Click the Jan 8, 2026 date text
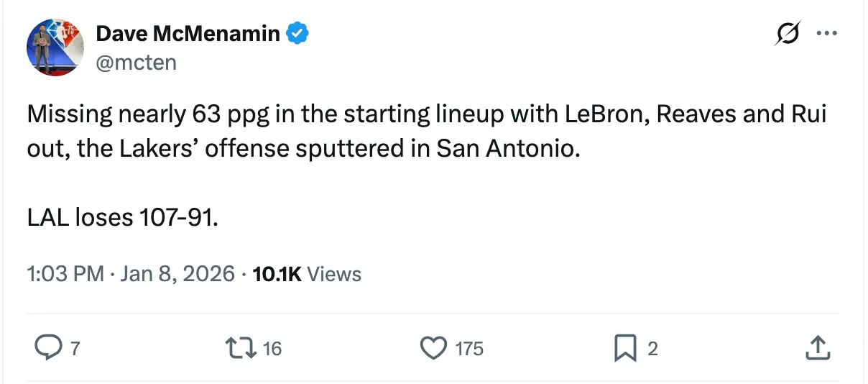 (177, 273)
